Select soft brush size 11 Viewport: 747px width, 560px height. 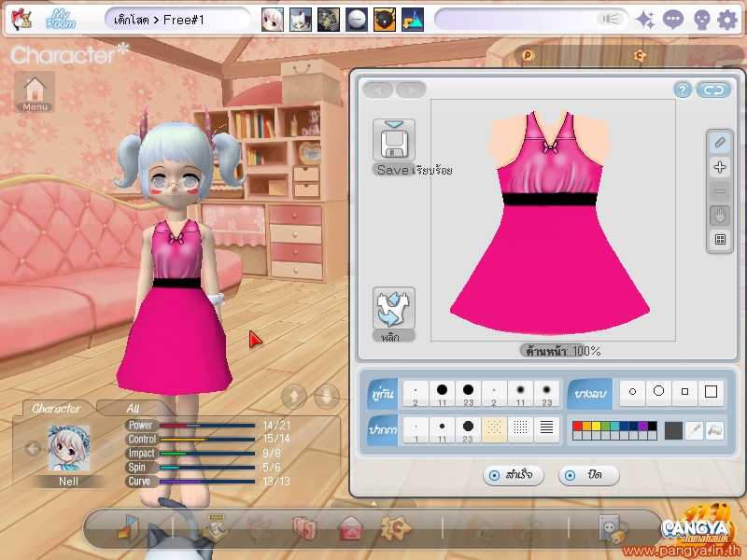pyautogui.click(x=520, y=393)
